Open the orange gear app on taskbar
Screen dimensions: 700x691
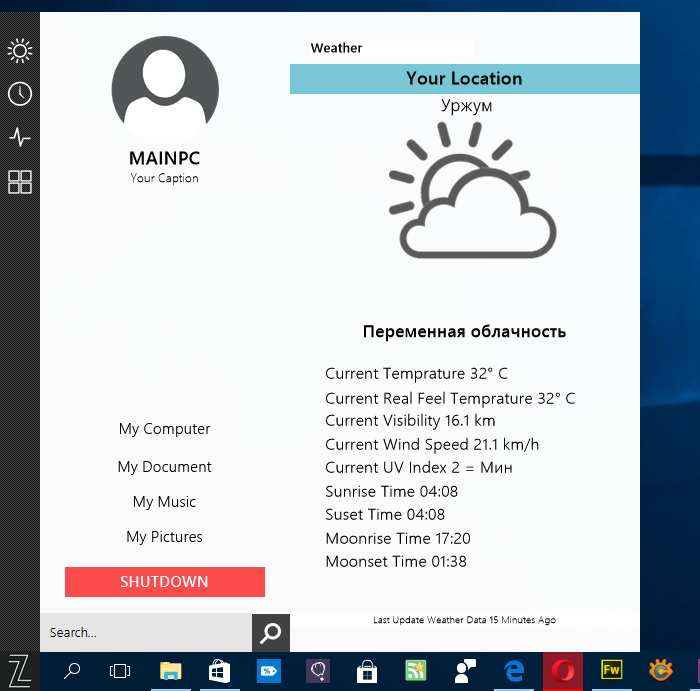661,670
